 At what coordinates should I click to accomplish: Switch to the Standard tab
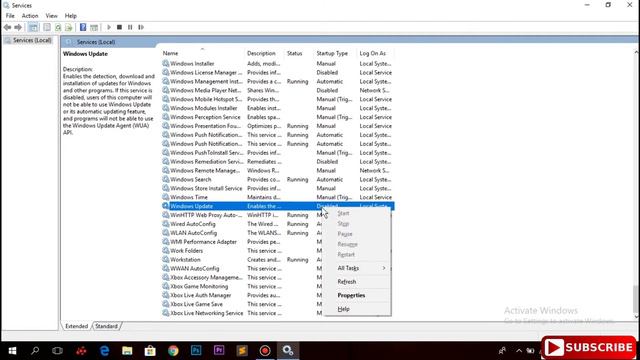[107, 326]
